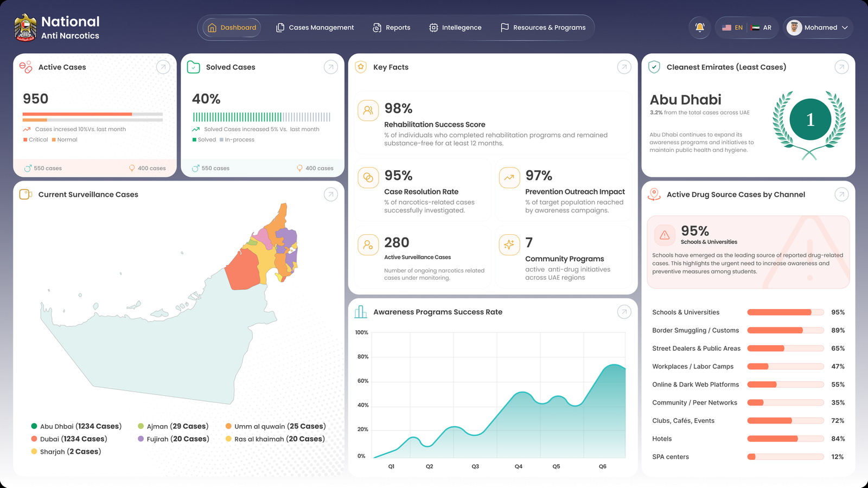Expand the Active Cases card arrow

pos(163,67)
